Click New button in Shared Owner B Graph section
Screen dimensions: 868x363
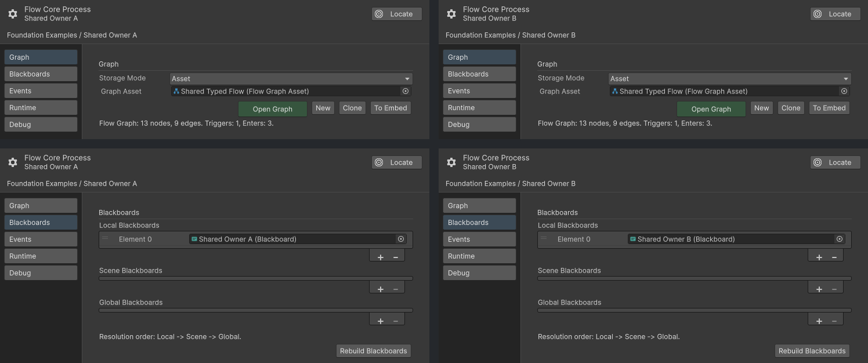(762, 108)
